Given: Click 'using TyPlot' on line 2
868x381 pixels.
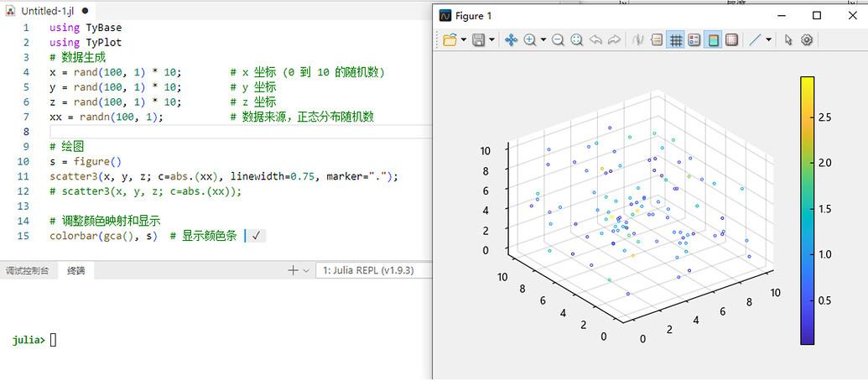Looking at the screenshot, I should 86,43.
